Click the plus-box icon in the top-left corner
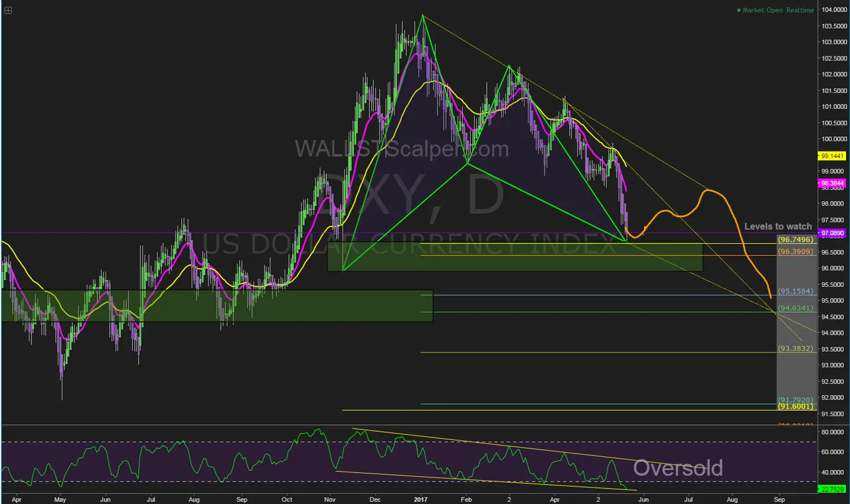This screenshot has width=850, height=504. click(x=8, y=10)
